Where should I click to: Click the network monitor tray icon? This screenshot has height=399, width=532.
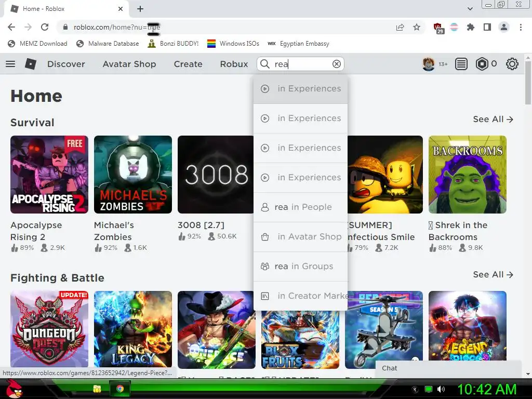click(429, 389)
